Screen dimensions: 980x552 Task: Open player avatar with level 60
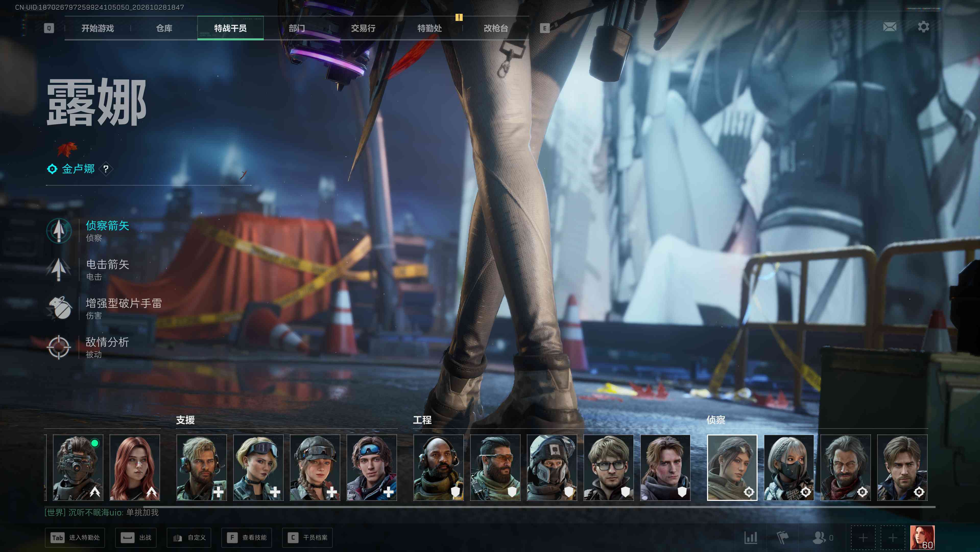(x=922, y=538)
